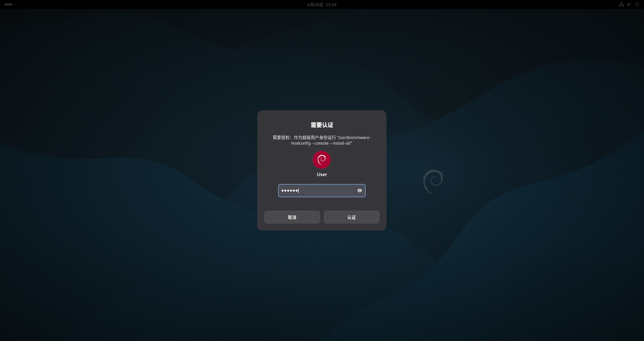Click the 认证 authenticate button
The image size is (644, 341).
(351, 217)
